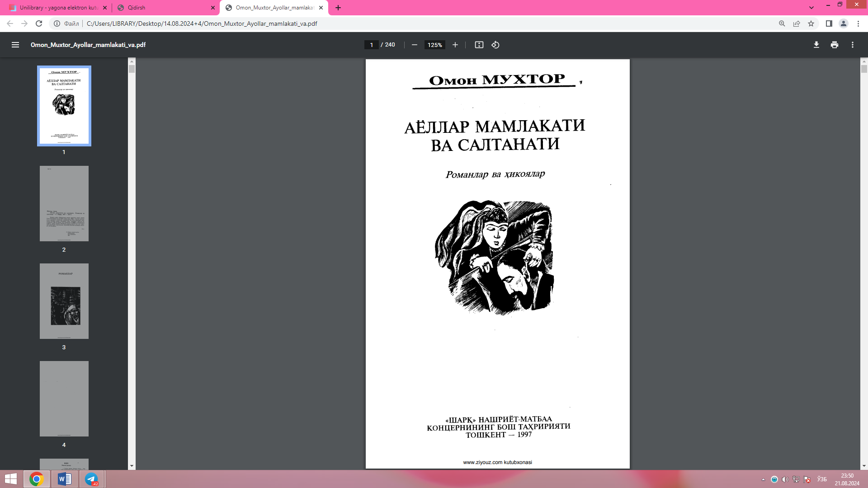Select page 1 thumbnail
This screenshot has height=488, width=868.
click(x=64, y=106)
